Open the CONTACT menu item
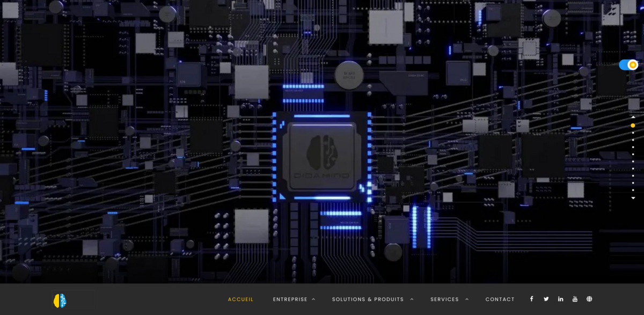The width and height of the screenshot is (644, 315). click(500, 299)
